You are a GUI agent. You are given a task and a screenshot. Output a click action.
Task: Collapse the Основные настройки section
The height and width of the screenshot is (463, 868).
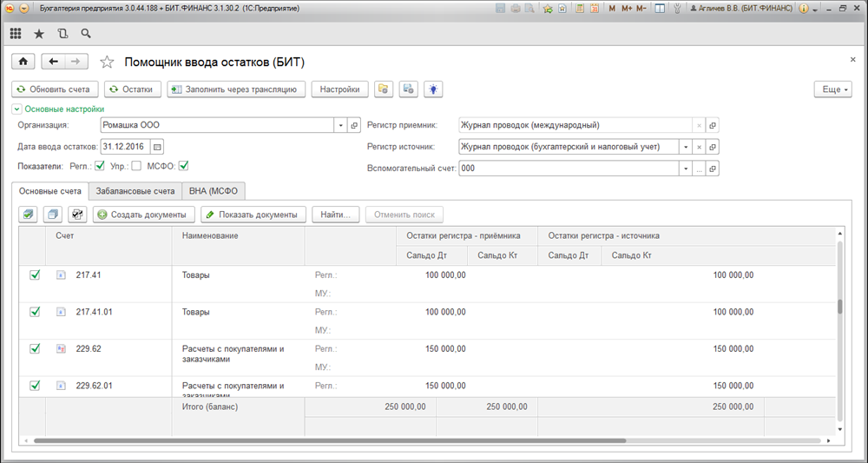tap(16, 109)
